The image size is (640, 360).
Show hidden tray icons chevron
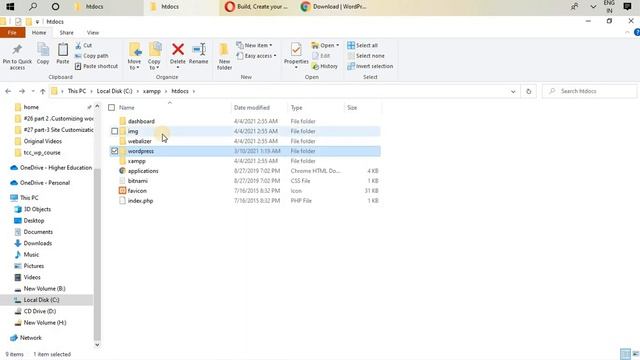(x=593, y=7)
